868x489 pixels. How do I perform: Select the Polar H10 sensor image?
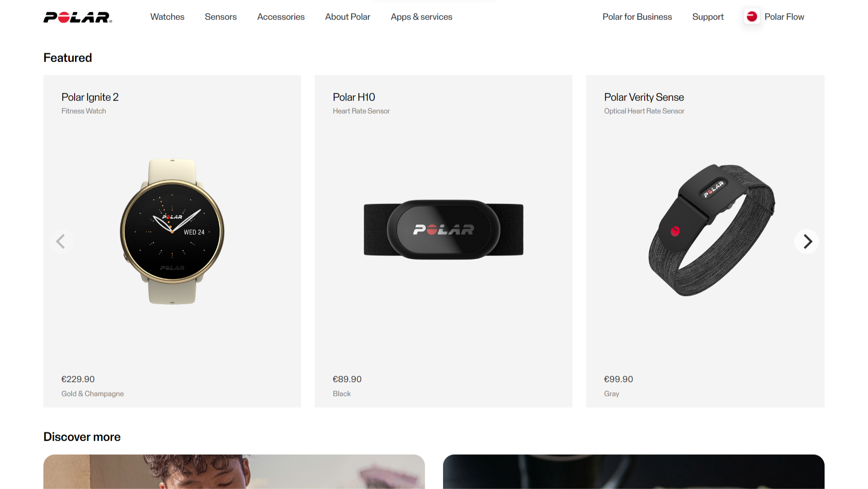pos(443,230)
